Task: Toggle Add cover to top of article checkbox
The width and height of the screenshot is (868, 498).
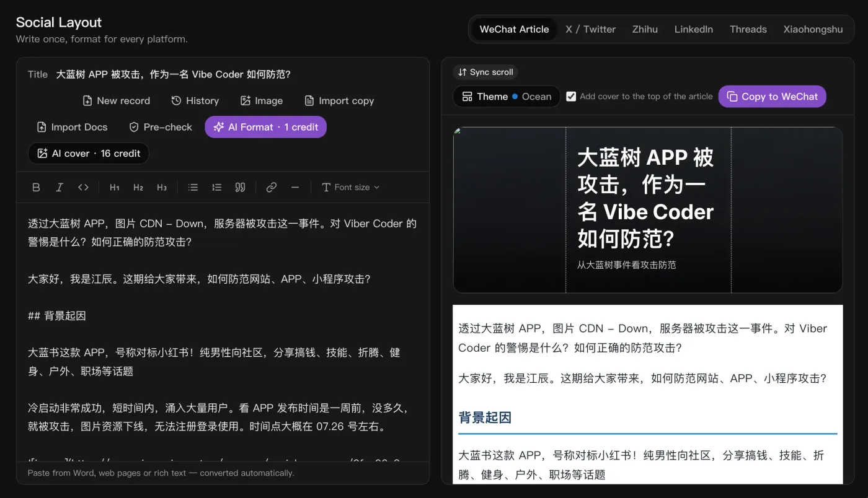Action: point(571,97)
